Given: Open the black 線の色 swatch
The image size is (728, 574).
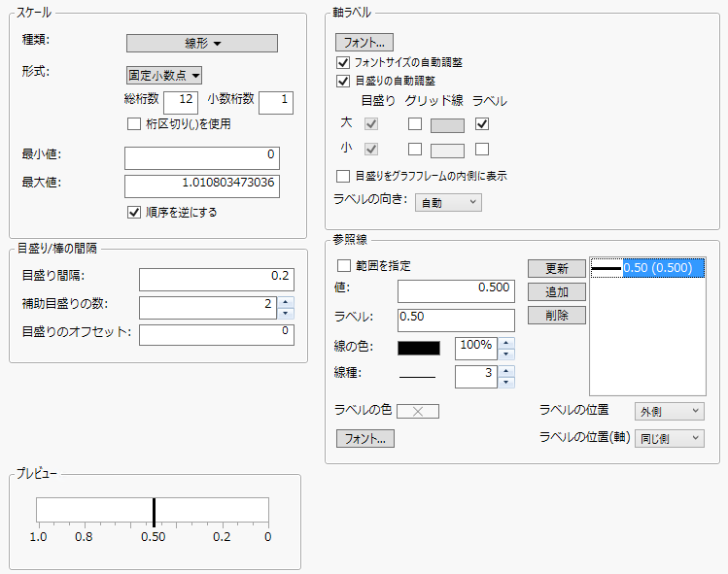Looking at the screenshot, I should [x=419, y=348].
